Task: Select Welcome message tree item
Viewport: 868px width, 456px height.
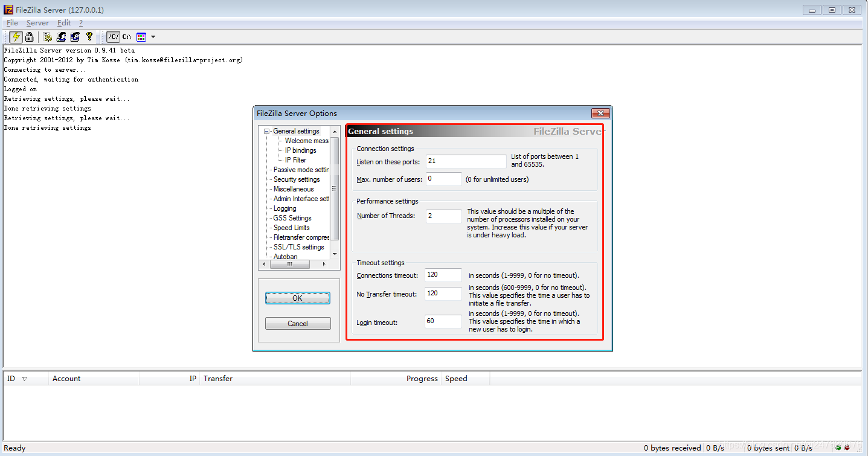Action: point(307,141)
